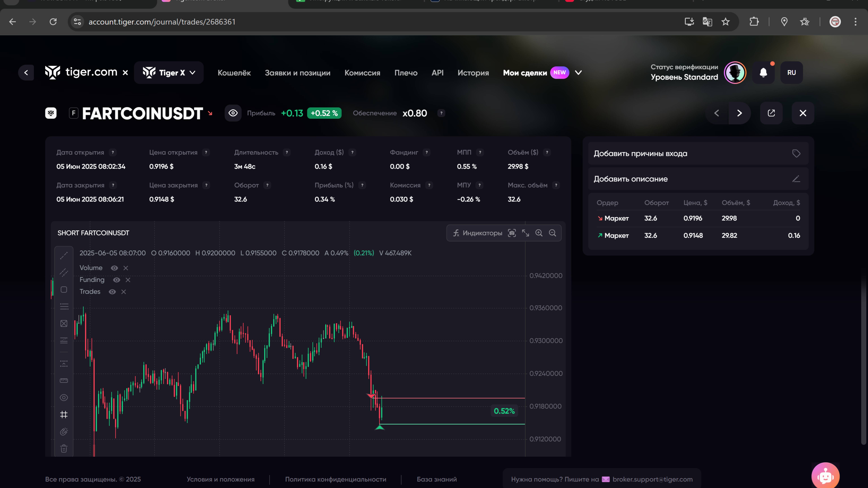The image size is (868, 488).
Task: Click help icon next to Фандинг
Action: 427,152
